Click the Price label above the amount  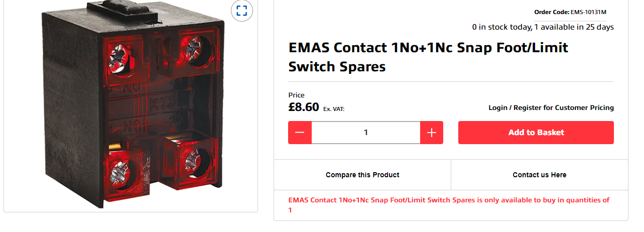pos(296,95)
